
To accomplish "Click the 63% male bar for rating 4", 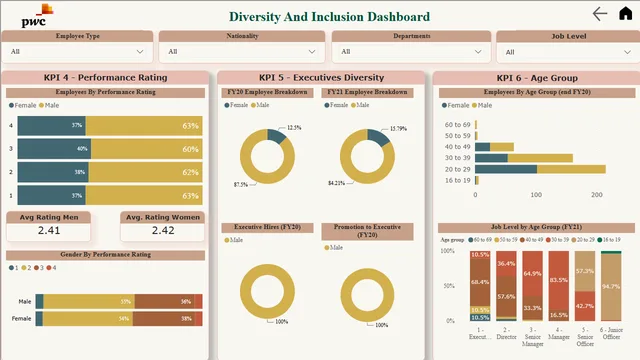I will click(x=144, y=125).
